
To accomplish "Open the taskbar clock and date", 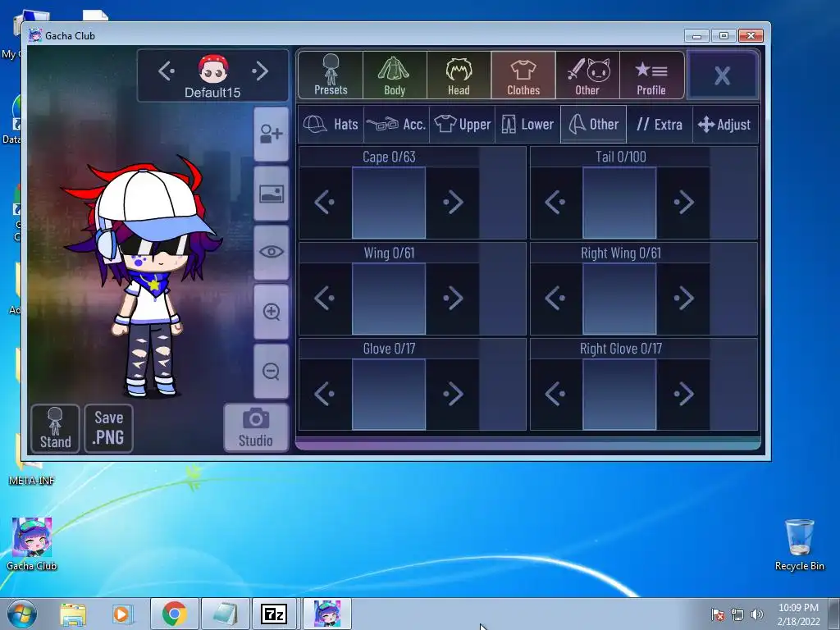I will (x=798, y=614).
